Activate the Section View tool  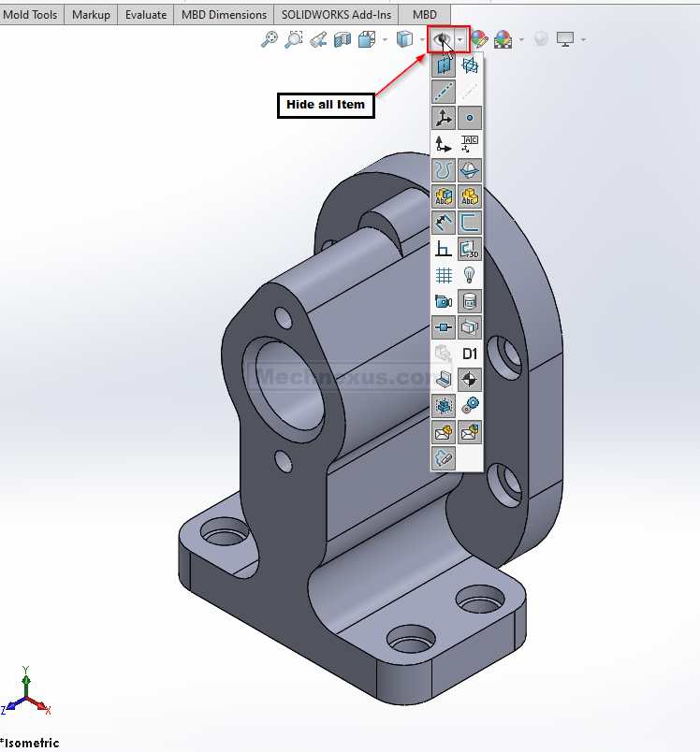pyautogui.click(x=343, y=39)
